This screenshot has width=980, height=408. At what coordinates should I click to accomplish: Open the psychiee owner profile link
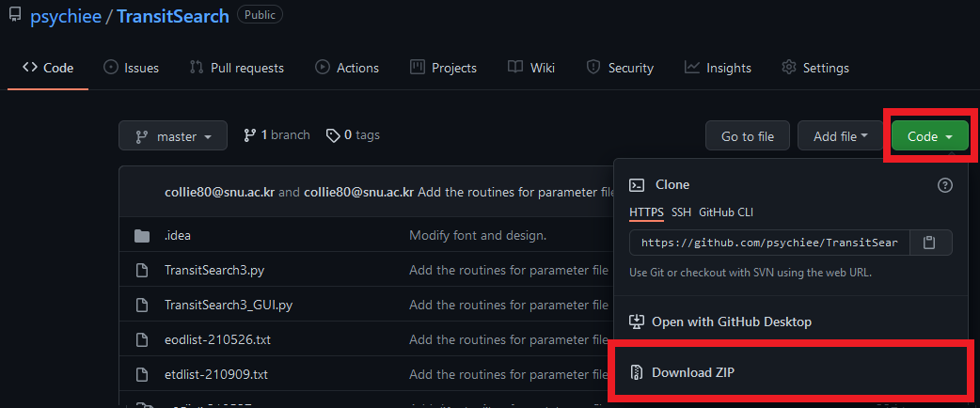click(x=66, y=16)
